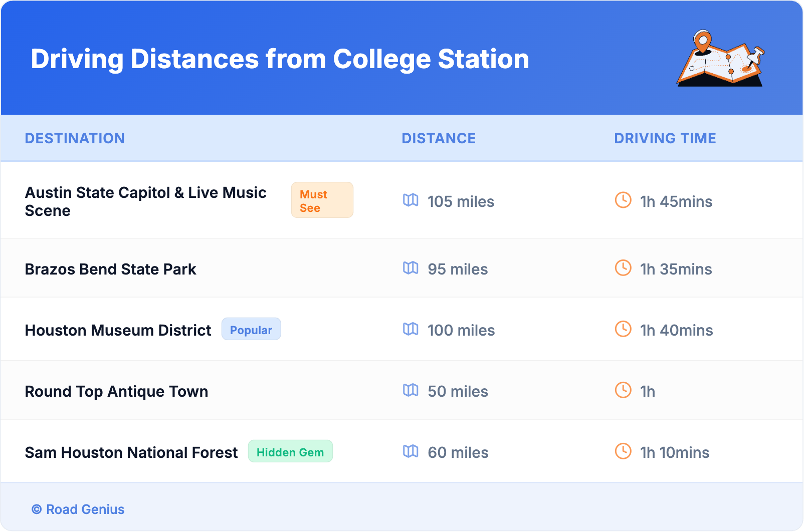Click the clock icon next to 1h 40mins
The height and width of the screenshot is (532, 804).
click(x=623, y=329)
